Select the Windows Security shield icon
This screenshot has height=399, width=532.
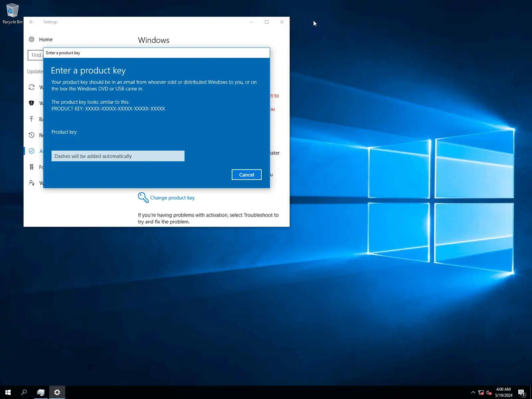(x=32, y=103)
